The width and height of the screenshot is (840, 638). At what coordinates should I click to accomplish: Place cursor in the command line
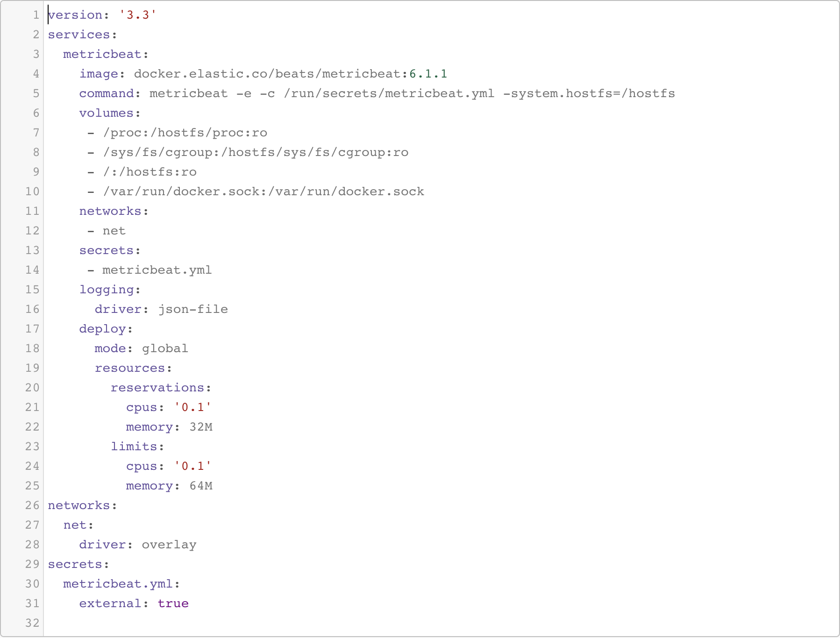tap(327, 93)
